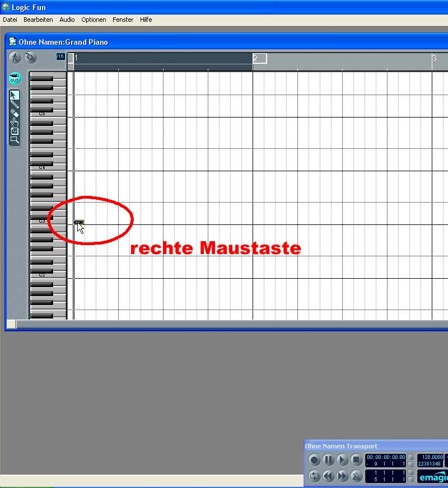Select the pencil tool
Image resolution: width=448 pixels, height=488 pixels.
pos(15,104)
